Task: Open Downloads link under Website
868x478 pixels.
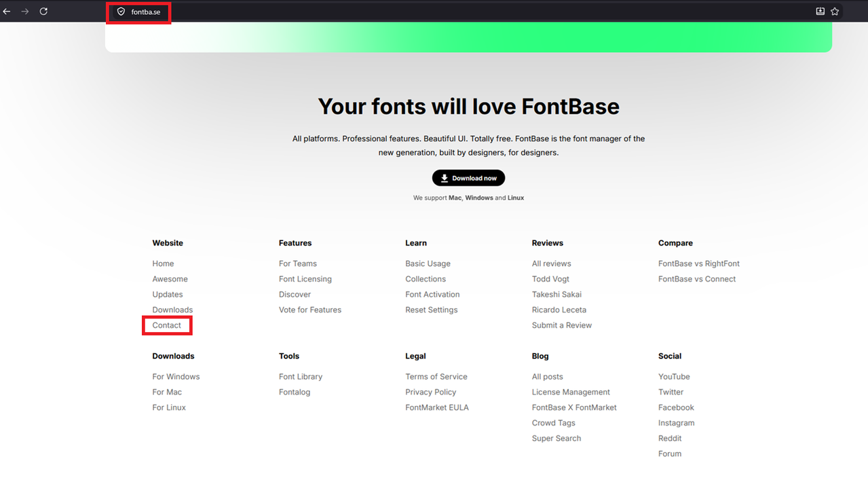Action: click(x=172, y=310)
